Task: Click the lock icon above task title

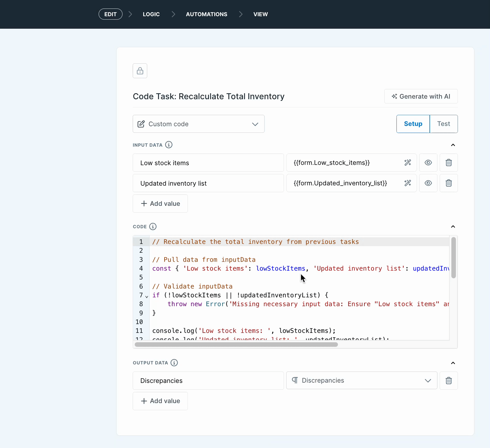Action: click(x=140, y=71)
